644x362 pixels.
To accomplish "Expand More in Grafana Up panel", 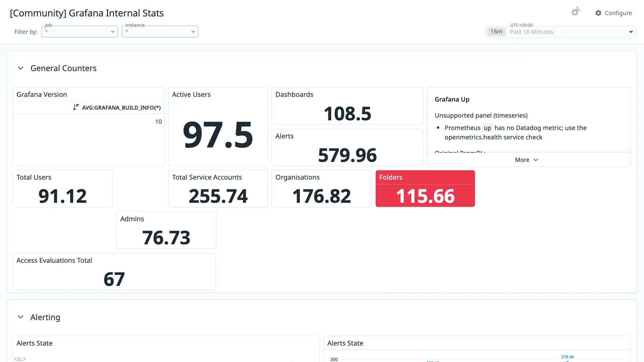I will tap(526, 160).
